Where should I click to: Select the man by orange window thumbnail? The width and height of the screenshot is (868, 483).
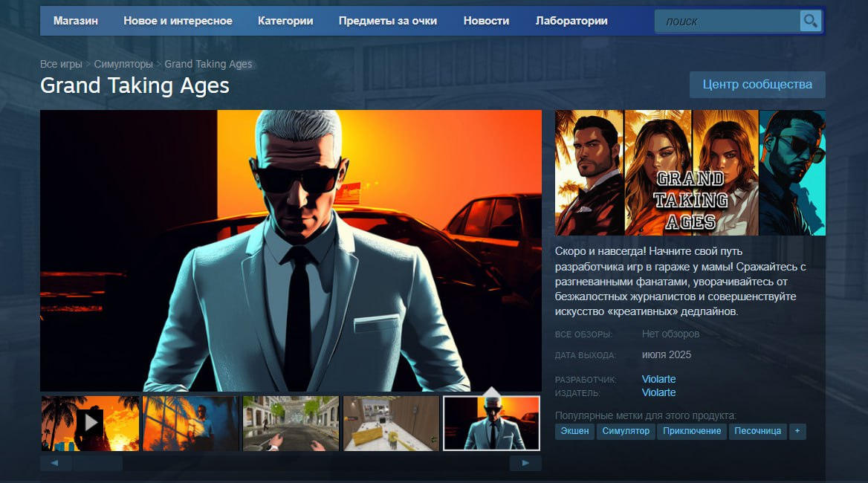click(x=190, y=424)
